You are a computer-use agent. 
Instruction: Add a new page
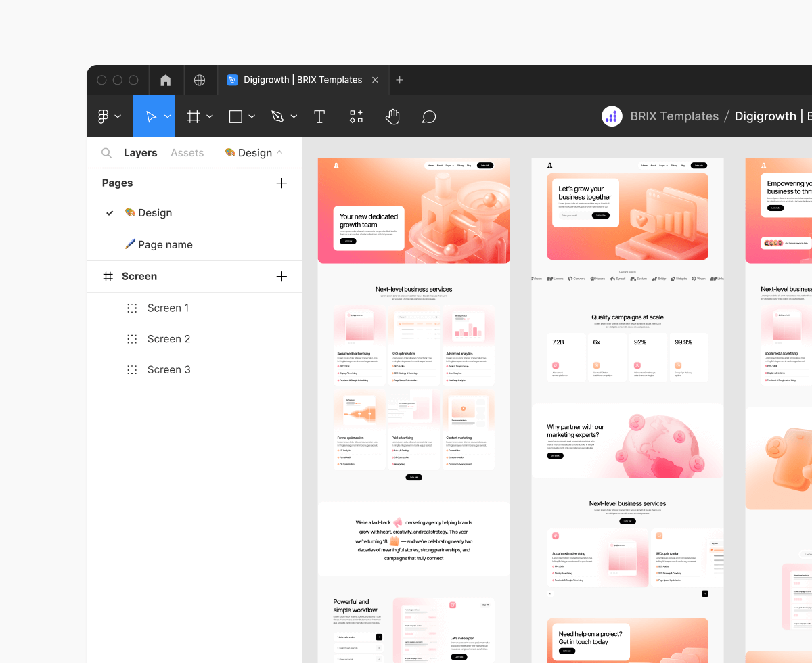[x=282, y=183]
